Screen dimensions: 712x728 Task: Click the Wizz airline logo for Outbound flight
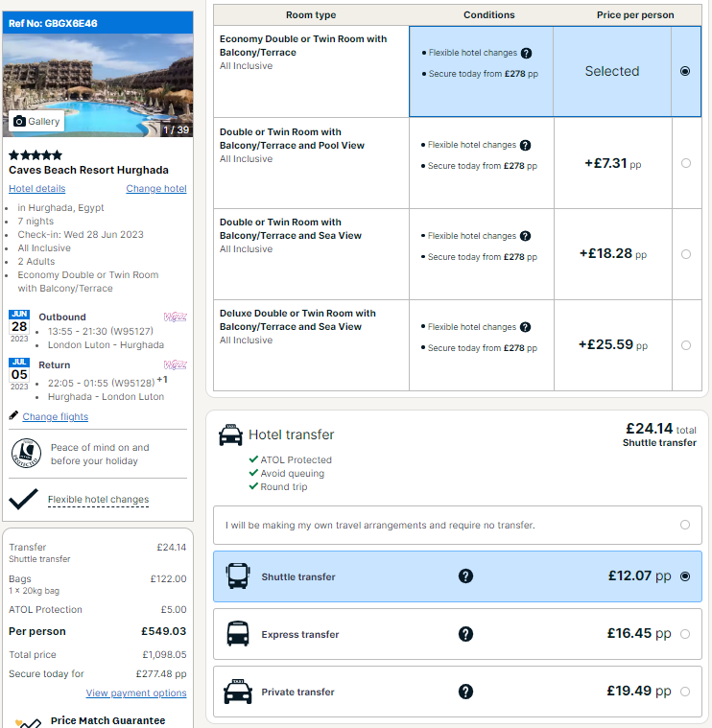pyautogui.click(x=175, y=317)
